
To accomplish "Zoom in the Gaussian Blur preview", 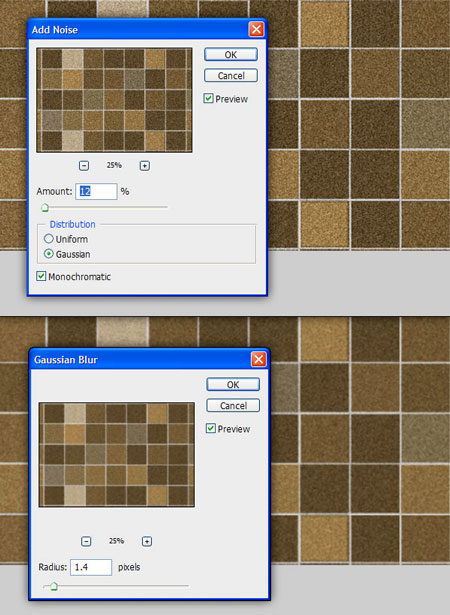I will coord(147,541).
